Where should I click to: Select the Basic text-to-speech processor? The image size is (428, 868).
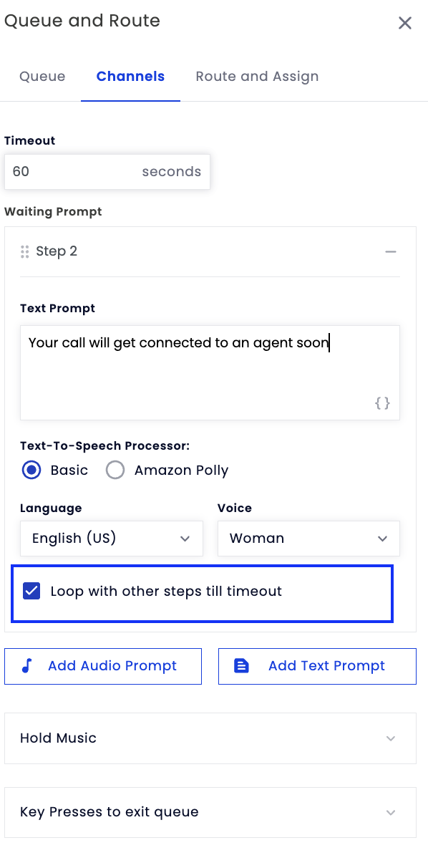31,470
